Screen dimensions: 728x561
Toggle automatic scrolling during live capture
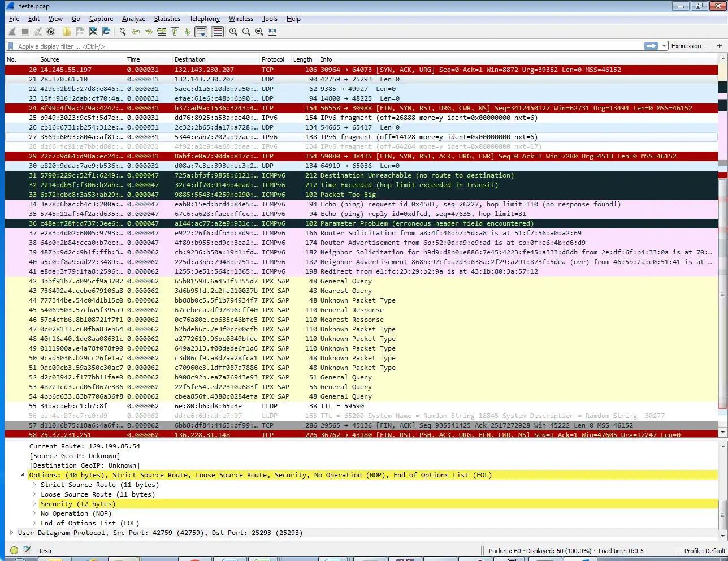pos(201,32)
